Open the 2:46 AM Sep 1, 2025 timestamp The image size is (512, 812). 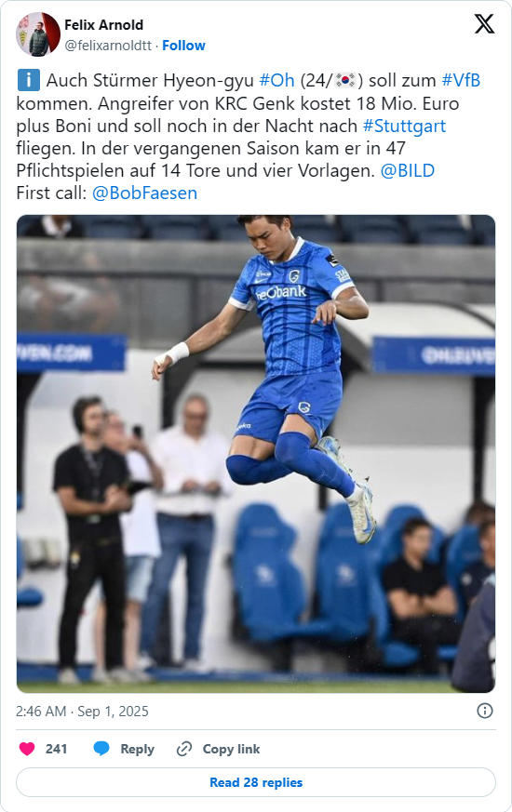(82, 711)
